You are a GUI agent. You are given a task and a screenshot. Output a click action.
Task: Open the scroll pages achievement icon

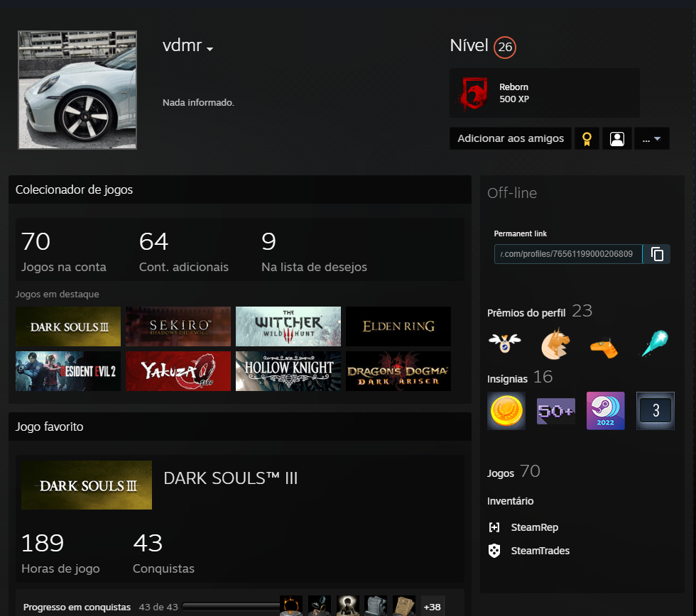pyautogui.click(x=404, y=606)
